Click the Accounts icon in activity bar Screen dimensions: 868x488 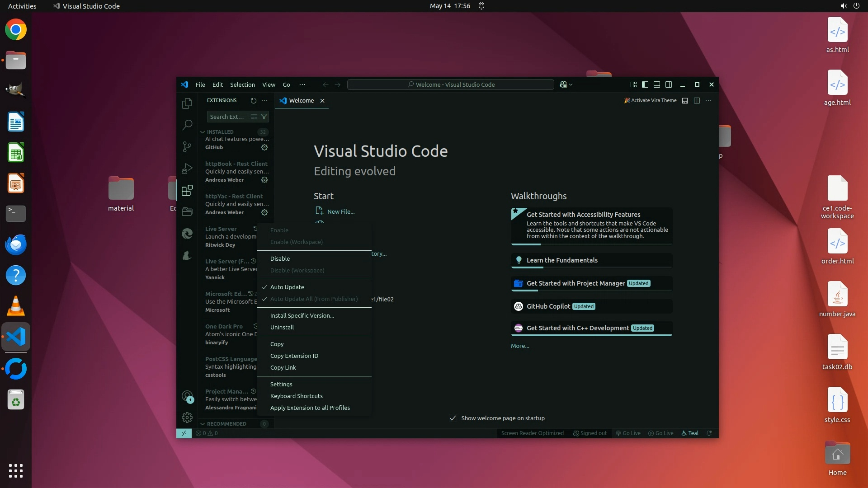(x=187, y=396)
